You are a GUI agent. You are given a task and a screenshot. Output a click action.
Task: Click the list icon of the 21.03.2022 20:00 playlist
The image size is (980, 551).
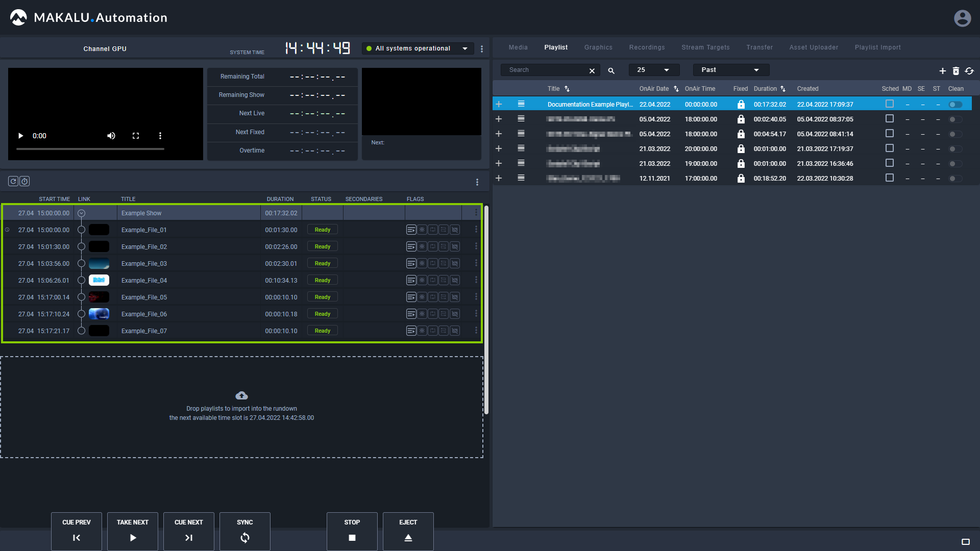pos(521,148)
